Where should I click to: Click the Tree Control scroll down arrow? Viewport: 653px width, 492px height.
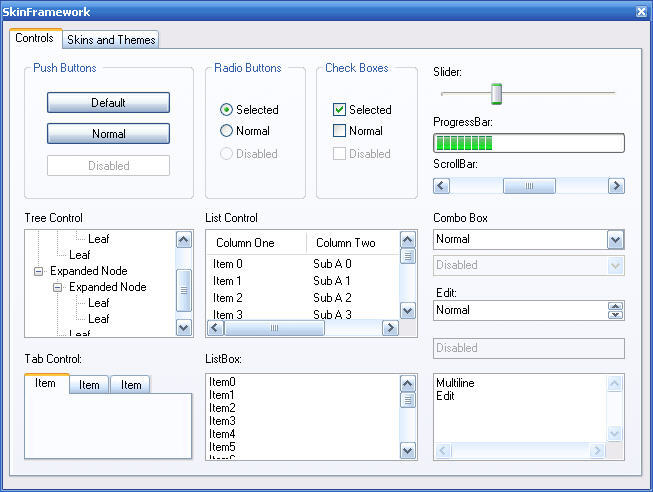(x=184, y=327)
